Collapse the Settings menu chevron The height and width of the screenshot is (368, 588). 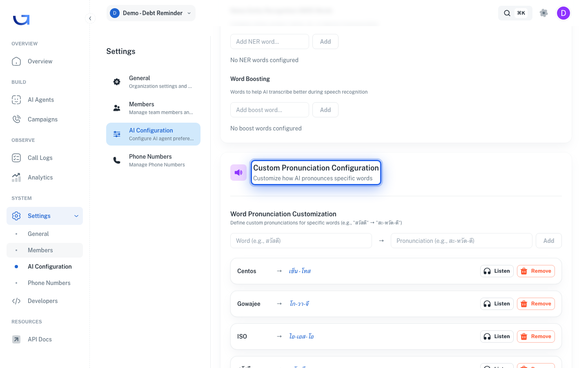[76, 216]
